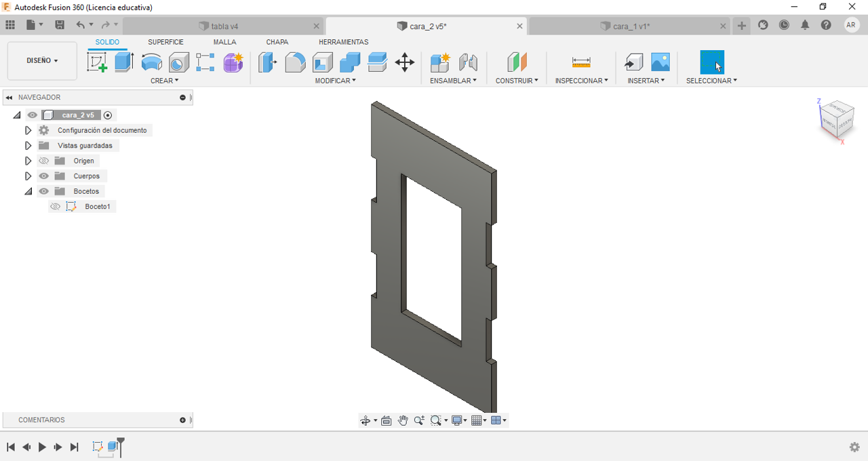Click the Insert Canvas image icon

click(x=660, y=62)
